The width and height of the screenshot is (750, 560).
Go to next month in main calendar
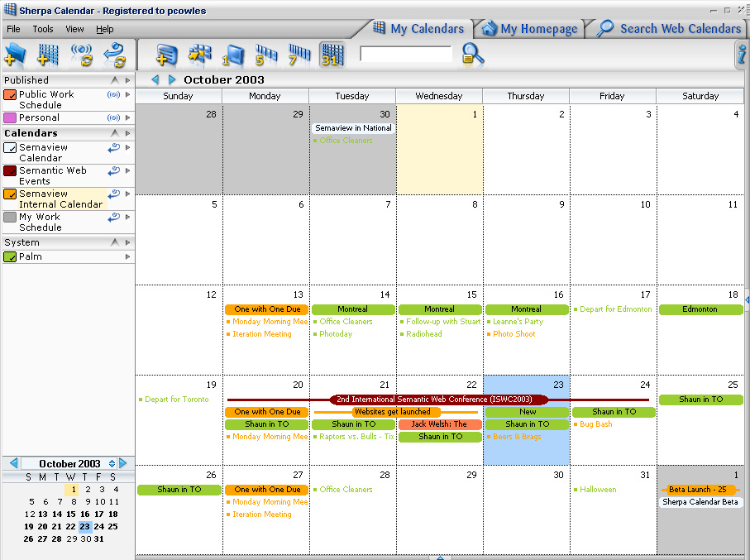click(172, 80)
